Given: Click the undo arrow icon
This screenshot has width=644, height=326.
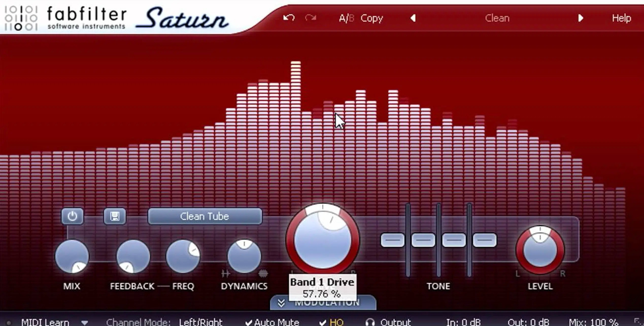Looking at the screenshot, I should point(289,18).
